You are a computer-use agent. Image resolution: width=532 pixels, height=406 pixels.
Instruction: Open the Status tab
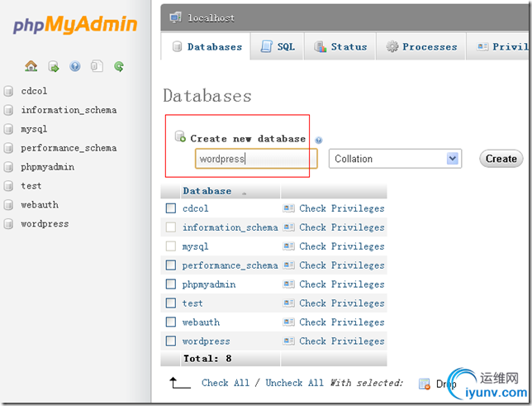click(x=340, y=47)
